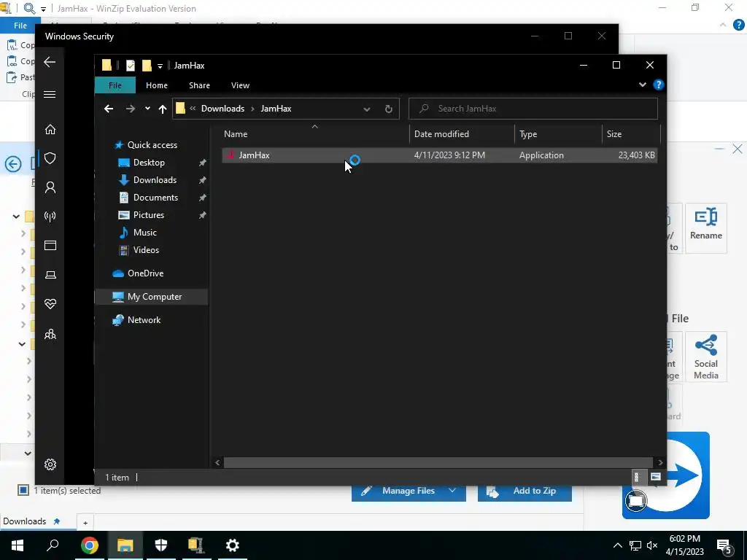Switch Explorer to large icons view
The width and height of the screenshot is (747, 560).
coord(656,477)
